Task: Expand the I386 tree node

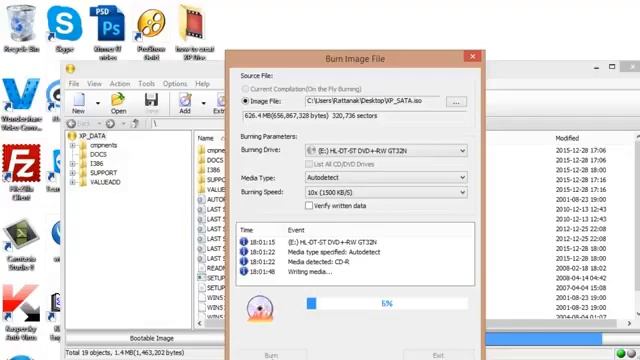Action: 73,164
